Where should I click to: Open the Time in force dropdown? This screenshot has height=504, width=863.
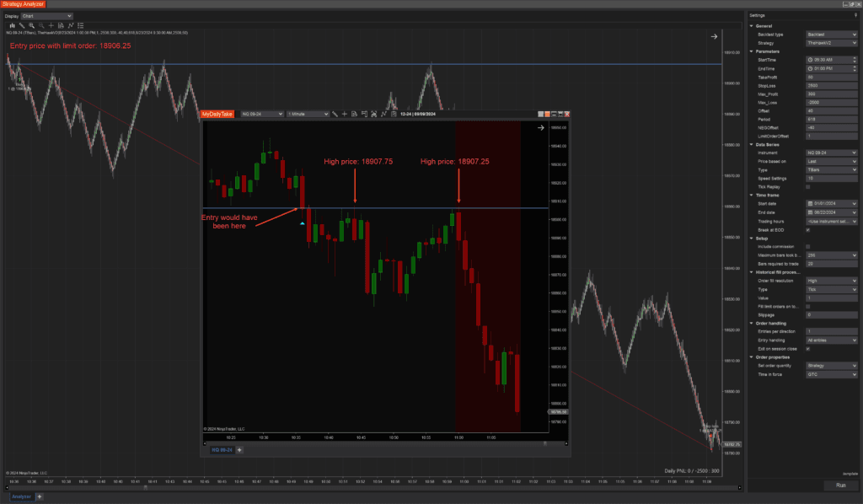832,374
